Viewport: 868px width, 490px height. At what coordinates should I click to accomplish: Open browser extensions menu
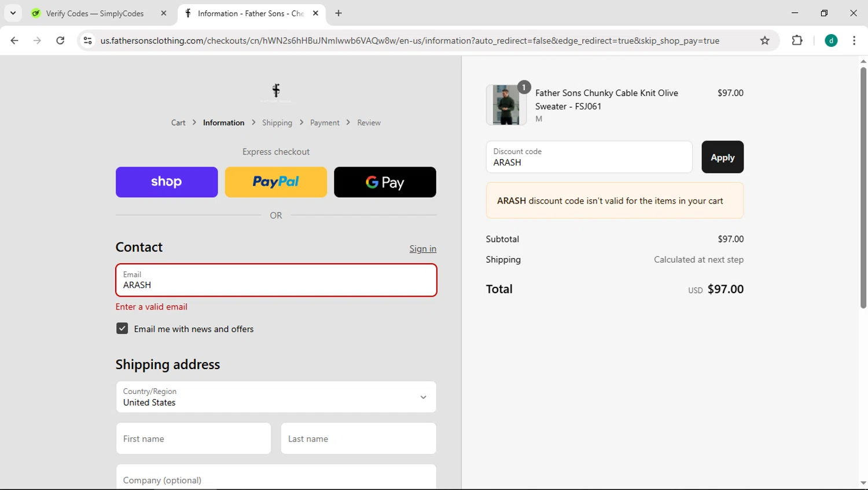[797, 40]
